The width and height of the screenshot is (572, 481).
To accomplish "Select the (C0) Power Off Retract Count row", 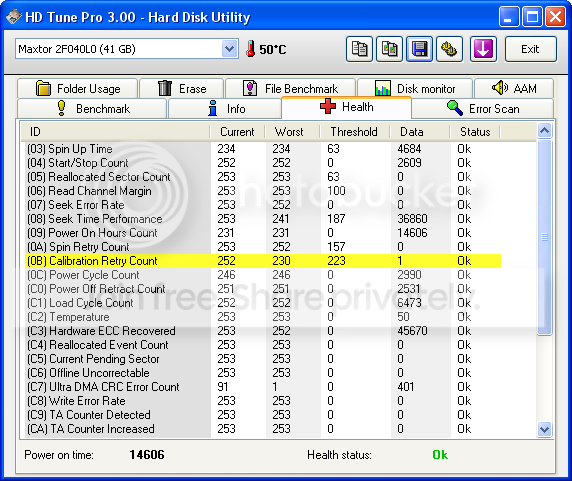I will coord(263,289).
